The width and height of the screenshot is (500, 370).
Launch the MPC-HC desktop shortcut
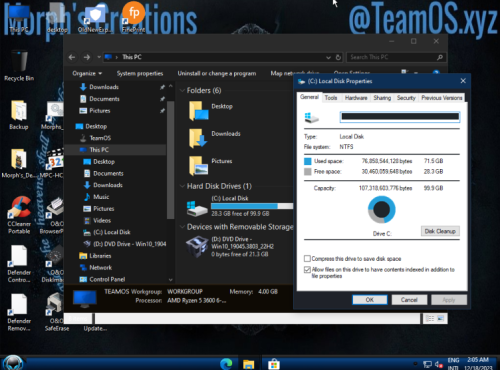tap(53, 163)
